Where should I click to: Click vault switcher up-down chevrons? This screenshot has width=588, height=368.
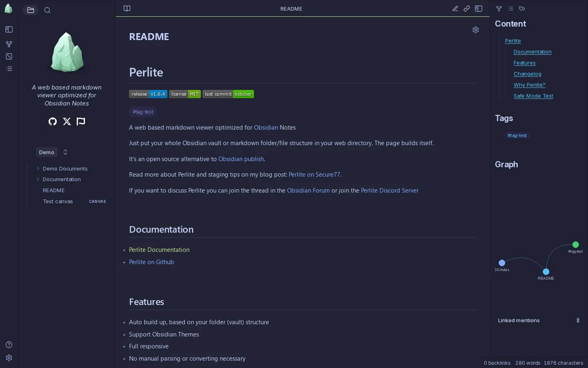(x=65, y=152)
